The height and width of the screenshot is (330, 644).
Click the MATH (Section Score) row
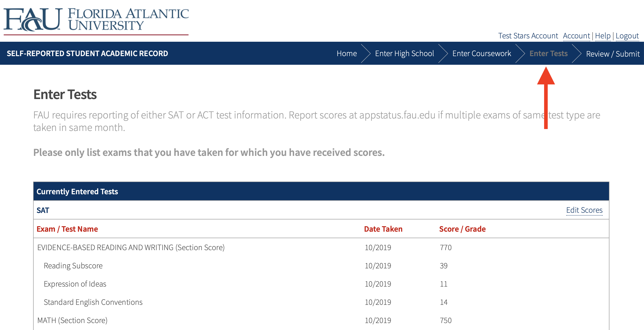pos(72,320)
